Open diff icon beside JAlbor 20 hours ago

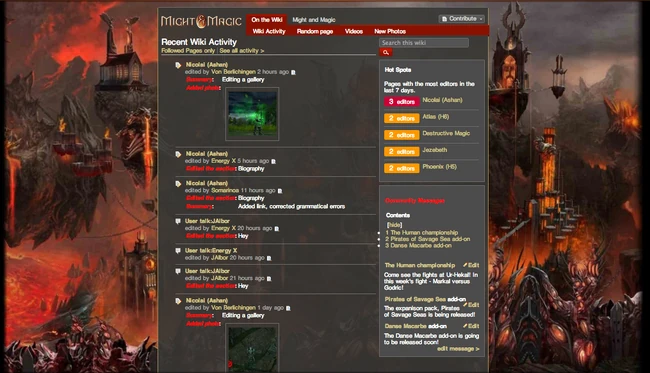pyautogui.click(x=269, y=258)
